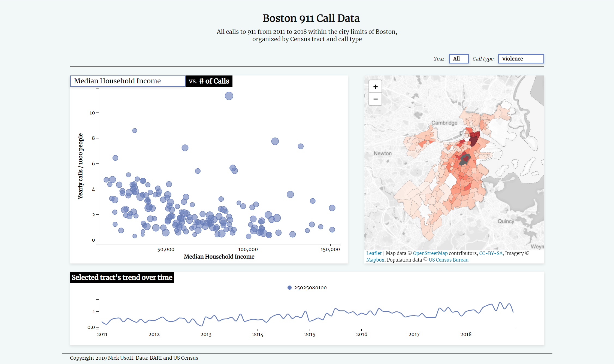614x364 pixels.
Task: Select the dark gray highlighted tract on map
Action: click(x=465, y=160)
